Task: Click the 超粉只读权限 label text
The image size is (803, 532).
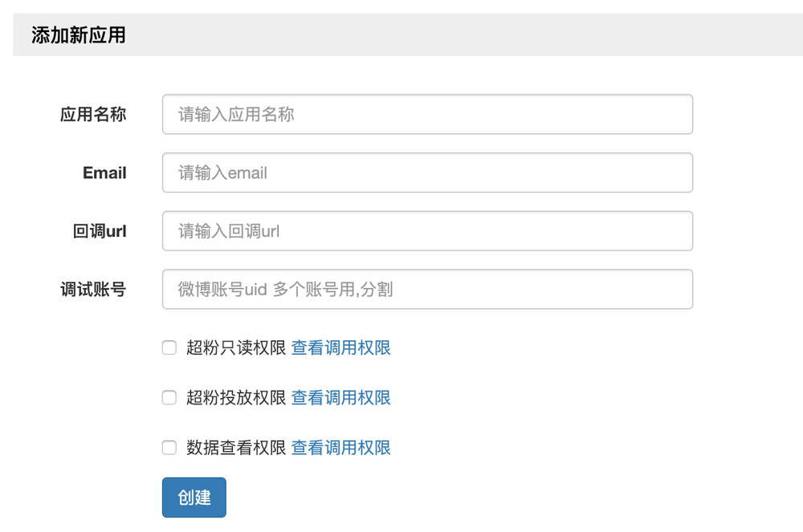Action: tap(236, 347)
